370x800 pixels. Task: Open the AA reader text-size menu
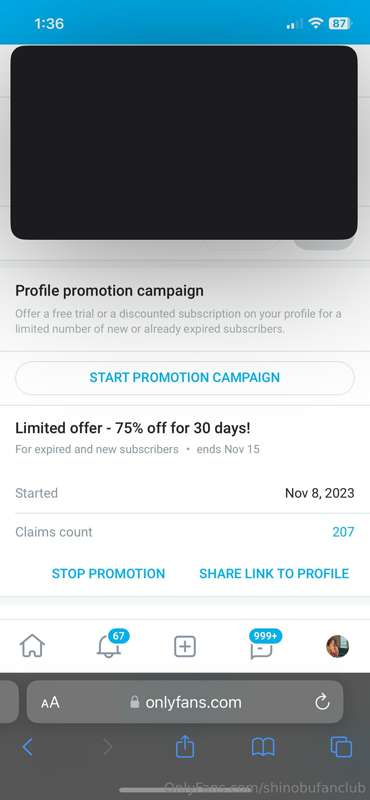click(x=50, y=703)
